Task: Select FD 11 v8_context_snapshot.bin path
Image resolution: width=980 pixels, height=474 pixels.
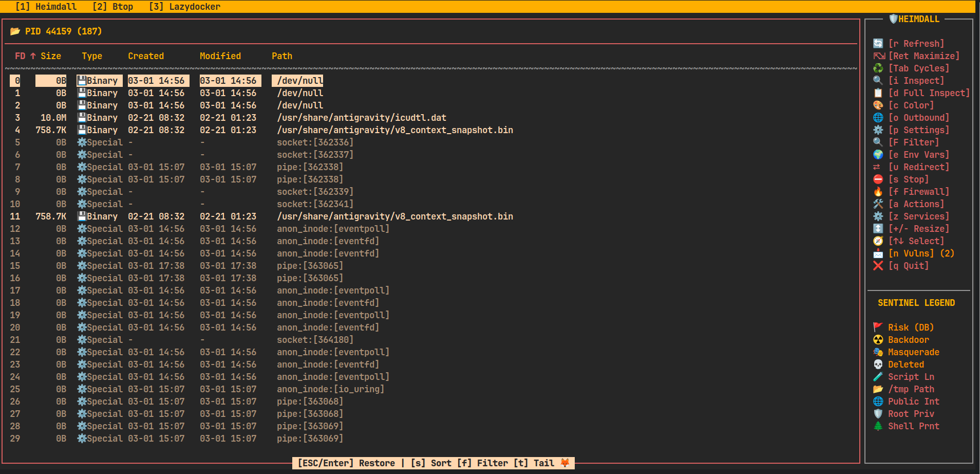Action: click(x=395, y=216)
